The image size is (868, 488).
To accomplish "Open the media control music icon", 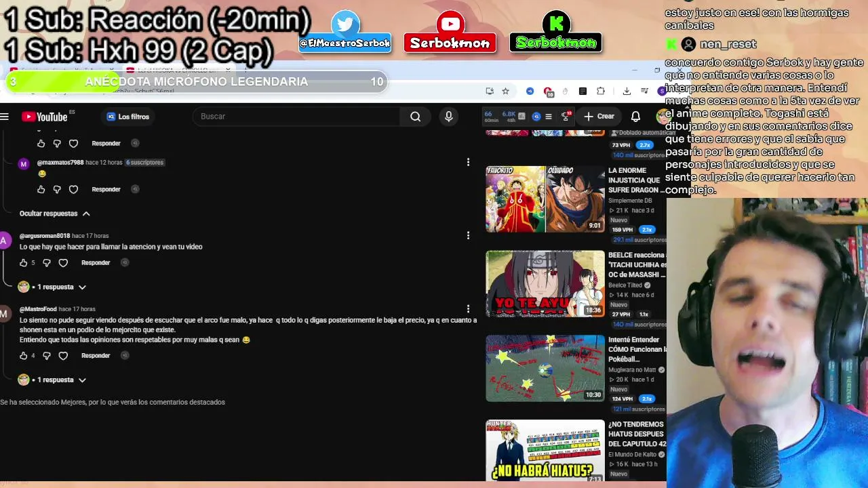I will (x=644, y=91).
